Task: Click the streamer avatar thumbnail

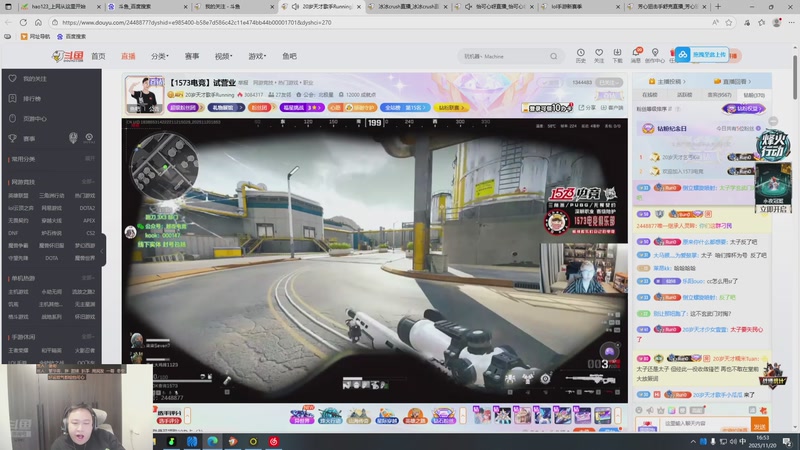Action: [144, 95]
